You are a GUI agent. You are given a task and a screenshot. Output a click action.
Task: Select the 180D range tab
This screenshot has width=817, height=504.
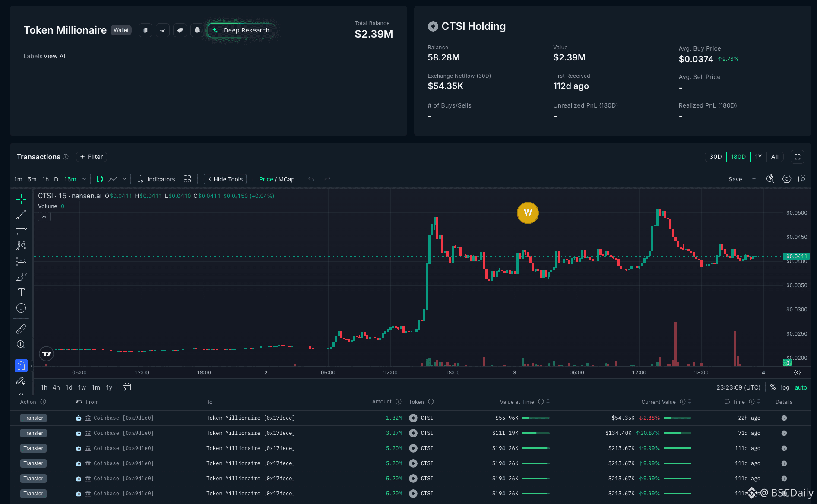[738, 157]
